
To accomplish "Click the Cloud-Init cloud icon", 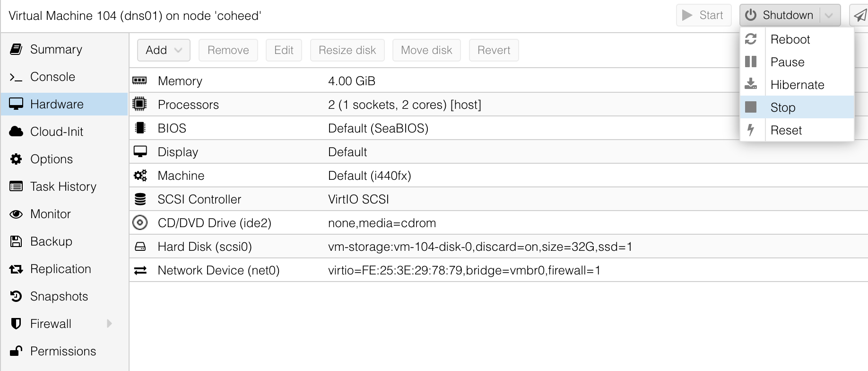I will coord(16,132).
